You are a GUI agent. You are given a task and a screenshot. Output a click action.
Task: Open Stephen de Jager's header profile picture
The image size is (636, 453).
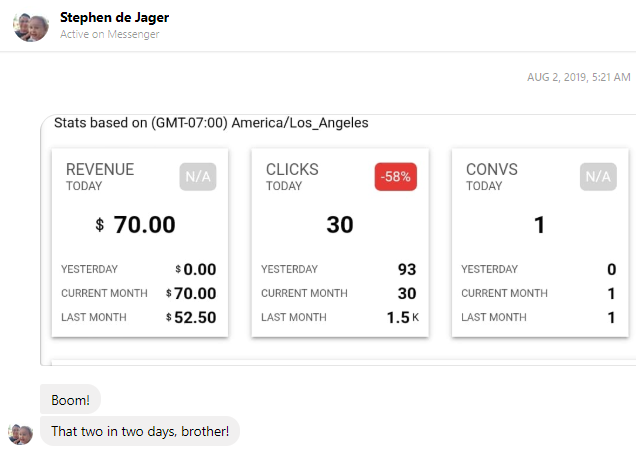click(x=31, y=27)
